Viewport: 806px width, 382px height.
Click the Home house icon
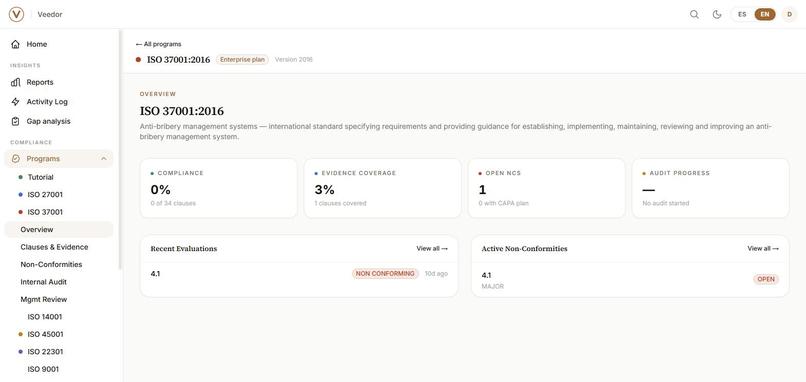(x=15, y=44)
